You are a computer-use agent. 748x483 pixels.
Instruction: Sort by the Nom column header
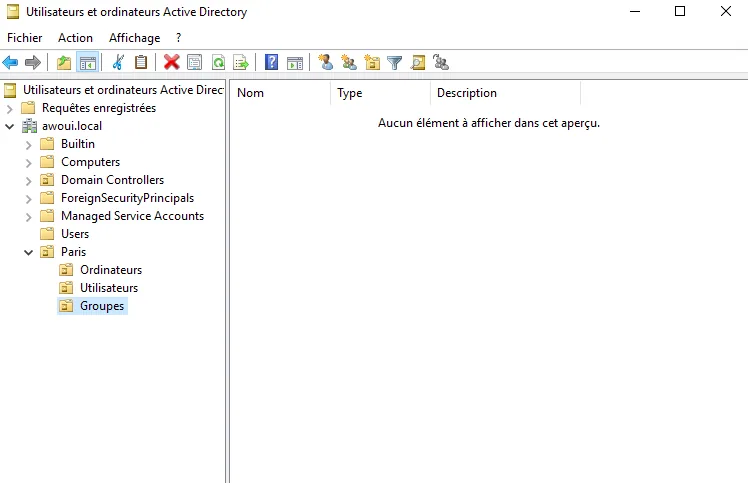click(280, 93)
